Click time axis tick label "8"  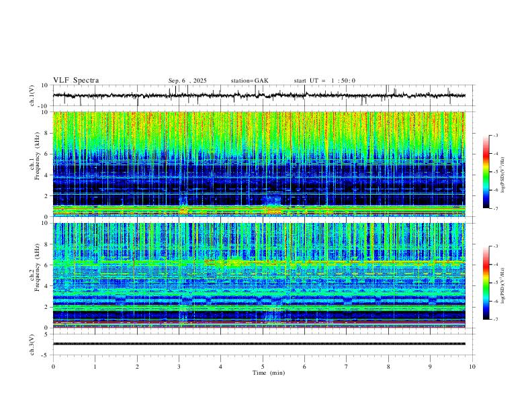pyautogui.click(x=388, y=367)
